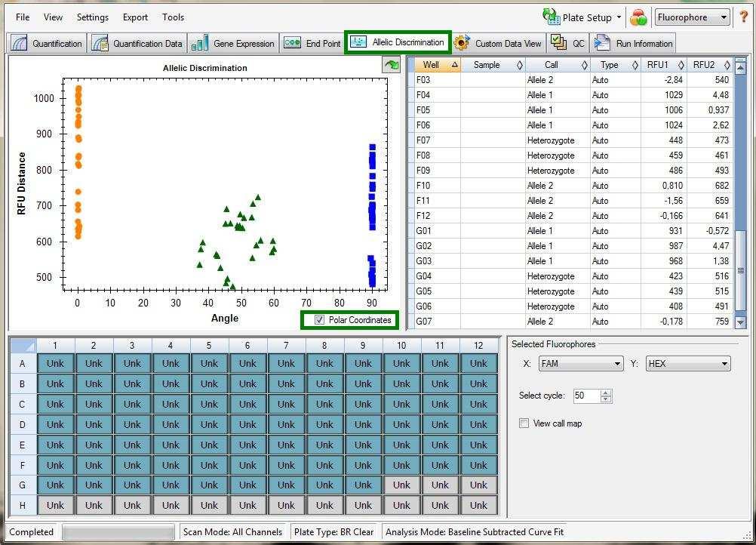Select plate row A header

point(23,364)
